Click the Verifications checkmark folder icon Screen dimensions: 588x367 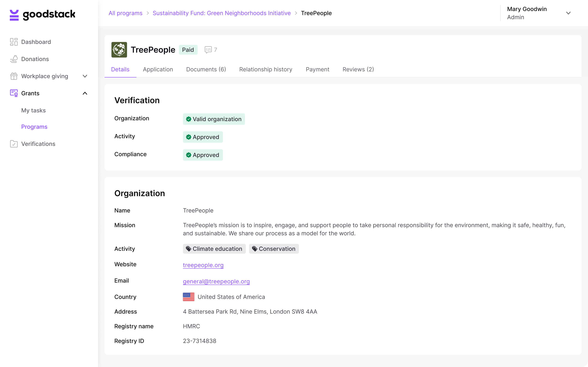click(x=14, y=144)
